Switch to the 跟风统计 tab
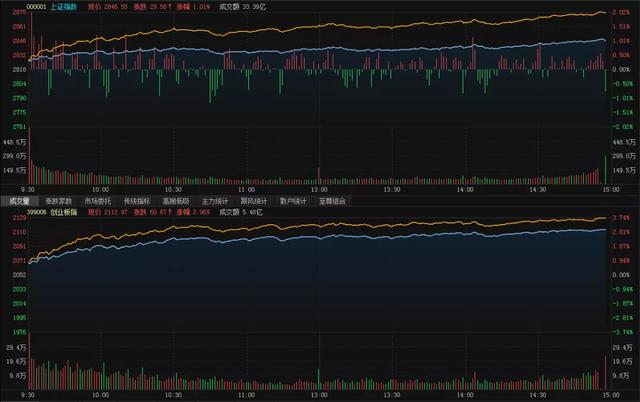The image size is (640, 402). click(x=254, y=201)
